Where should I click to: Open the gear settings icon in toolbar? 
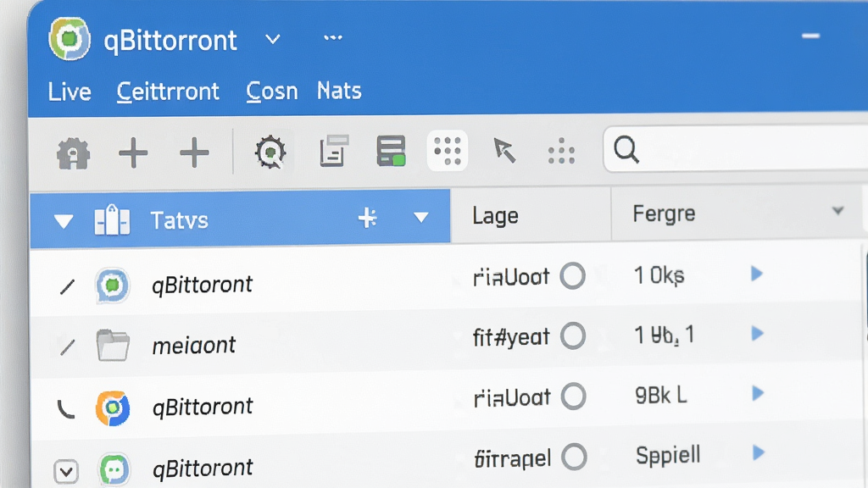pyautogui.click(x=270, y=152)
